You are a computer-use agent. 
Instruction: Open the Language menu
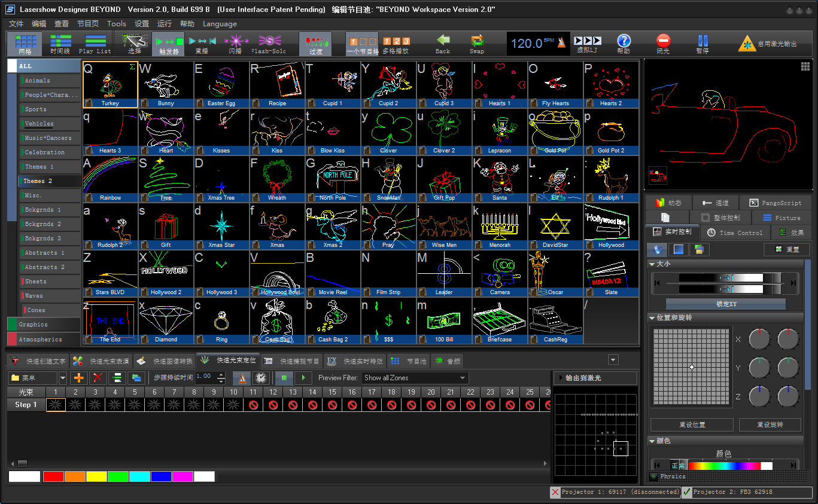(x=220, y=24)
